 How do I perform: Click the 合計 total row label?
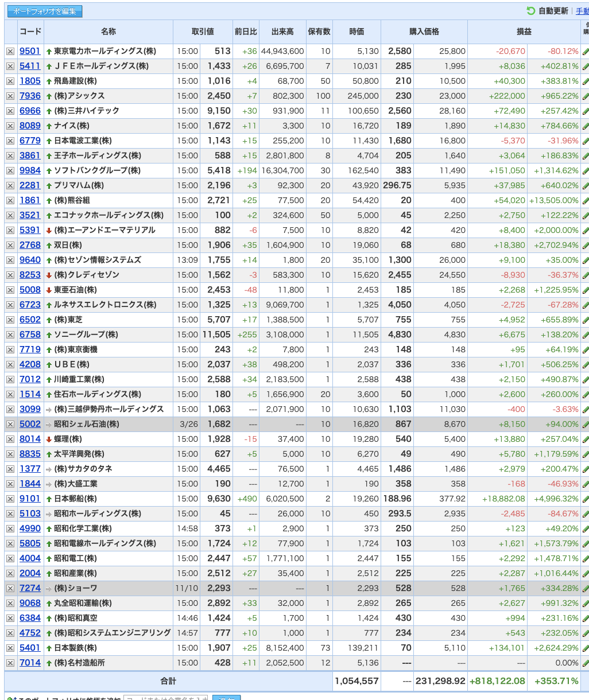[168, 681]
